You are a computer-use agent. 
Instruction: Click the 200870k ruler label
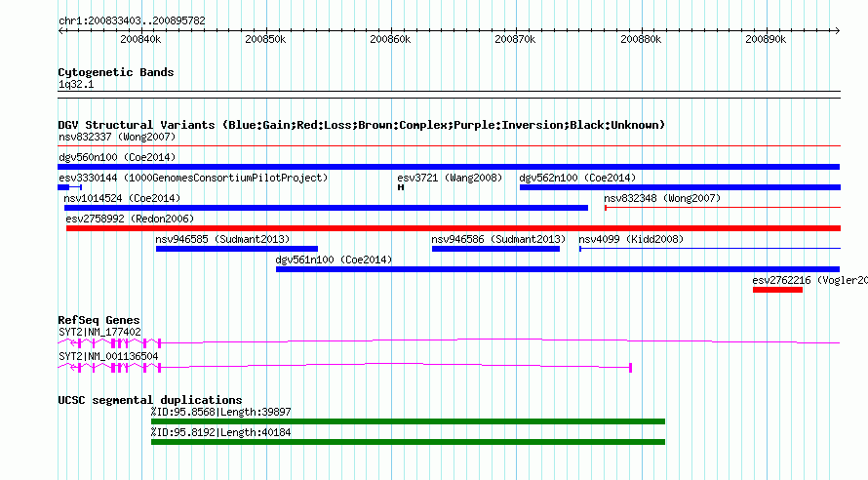pyautogui.click(x=515, y=39)
